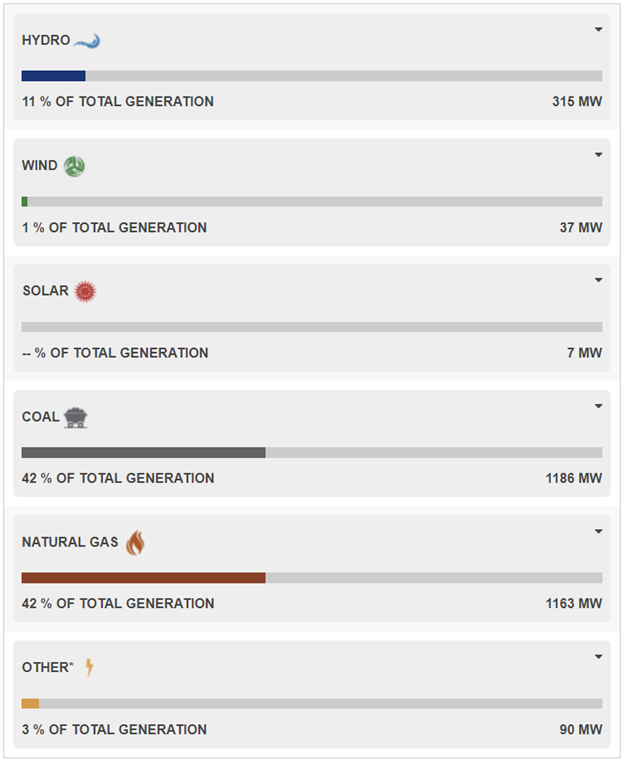Image resolution: width=624 pixels, height=760 pixels.
Task: Expand the Coal panel dropdown arrow
Action: point(599,406)
